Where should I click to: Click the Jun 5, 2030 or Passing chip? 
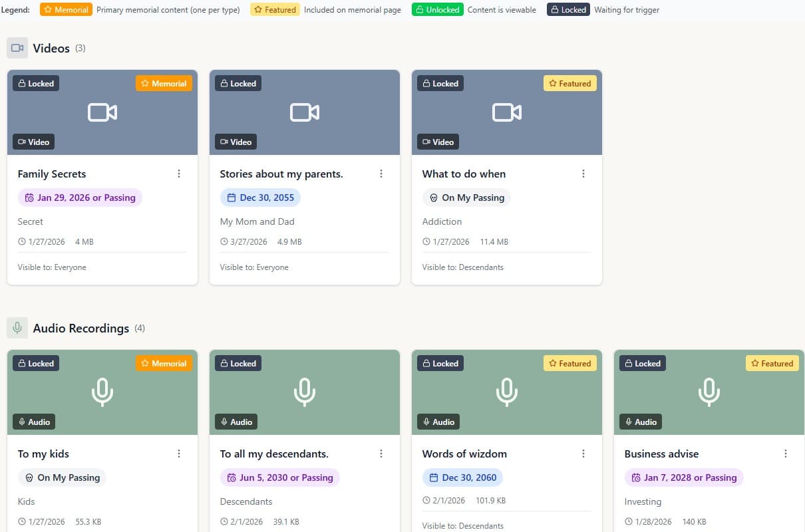(x=279, y=477)
